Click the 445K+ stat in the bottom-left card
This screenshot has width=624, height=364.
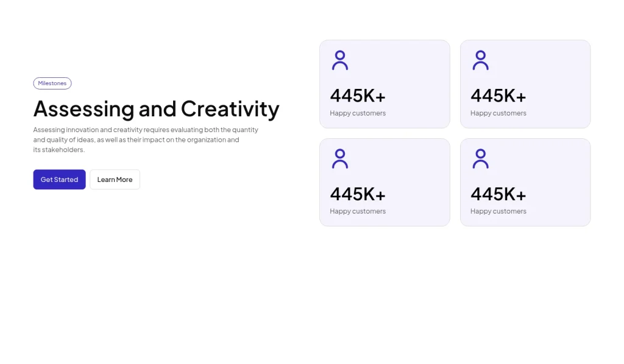coord(357,194)
